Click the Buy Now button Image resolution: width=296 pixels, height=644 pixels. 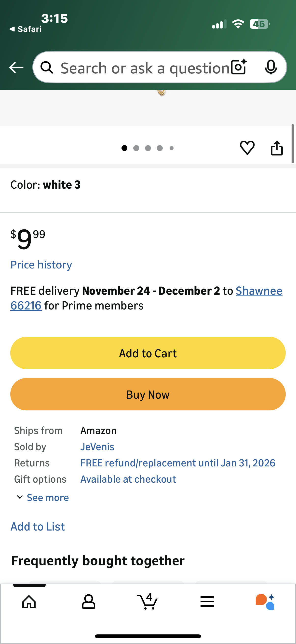coord(148,394)
